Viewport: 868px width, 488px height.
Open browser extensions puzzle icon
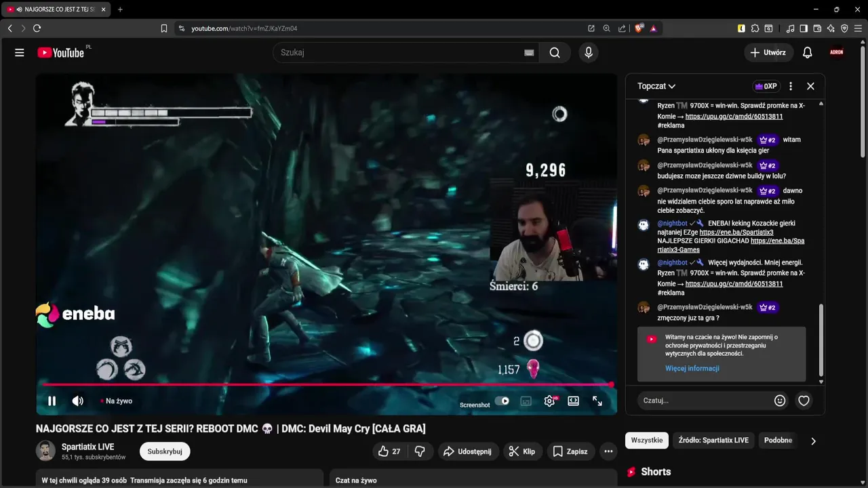[x=755, y=28]
